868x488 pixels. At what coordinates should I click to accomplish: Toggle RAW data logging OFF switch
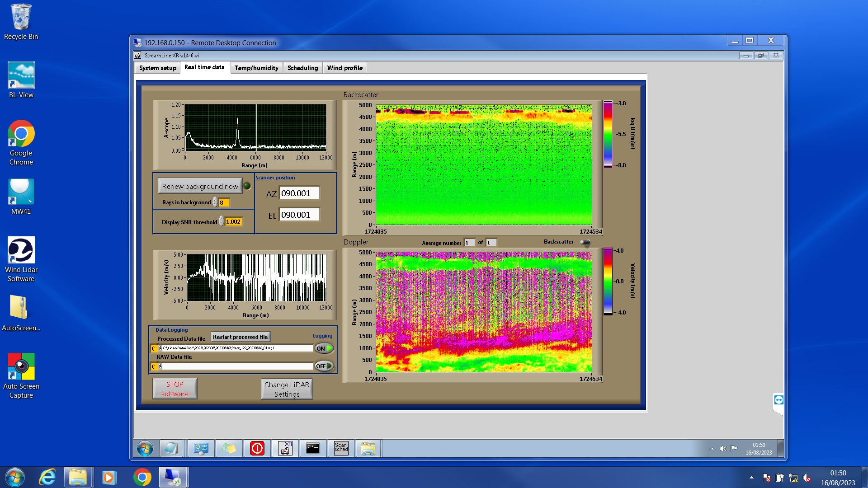pos(324,366)
